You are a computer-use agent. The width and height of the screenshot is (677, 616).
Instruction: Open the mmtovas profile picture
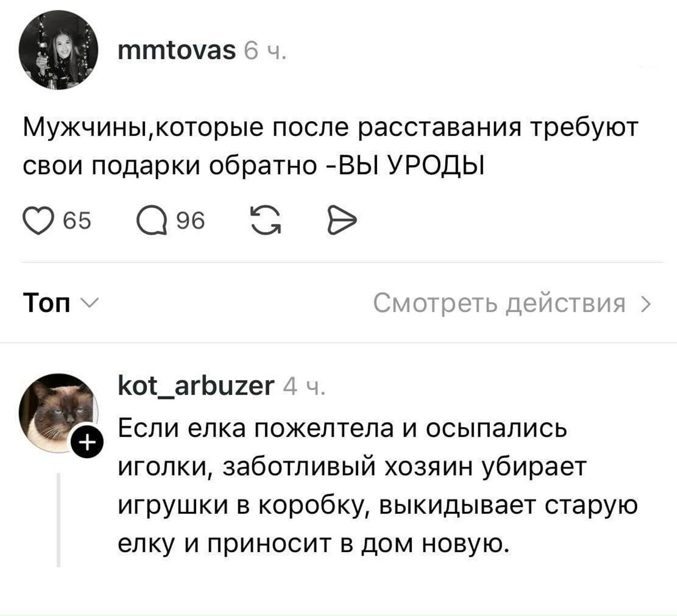(x=58, y=50)
